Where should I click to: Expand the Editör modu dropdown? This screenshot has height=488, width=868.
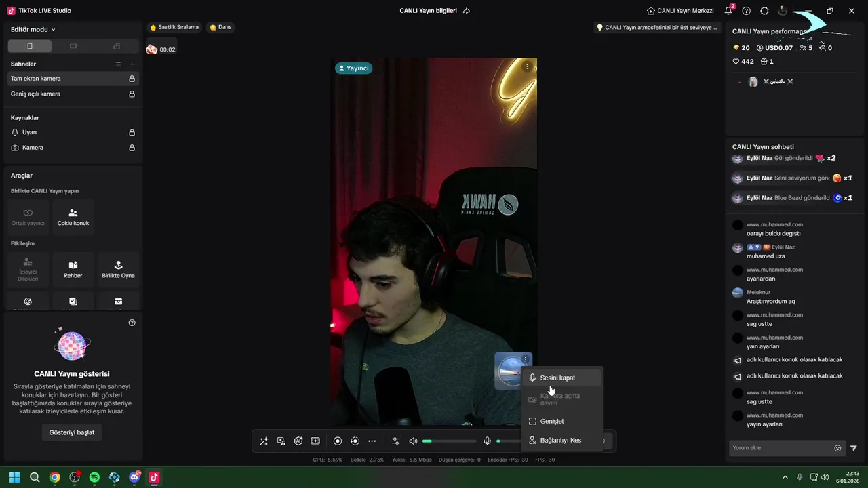click(33, 30)
